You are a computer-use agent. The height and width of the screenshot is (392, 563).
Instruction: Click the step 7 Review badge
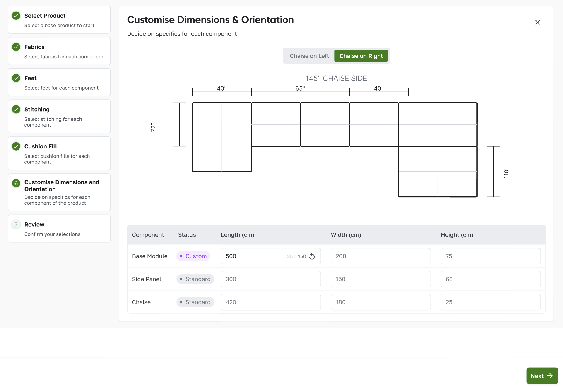coord(16,225)
